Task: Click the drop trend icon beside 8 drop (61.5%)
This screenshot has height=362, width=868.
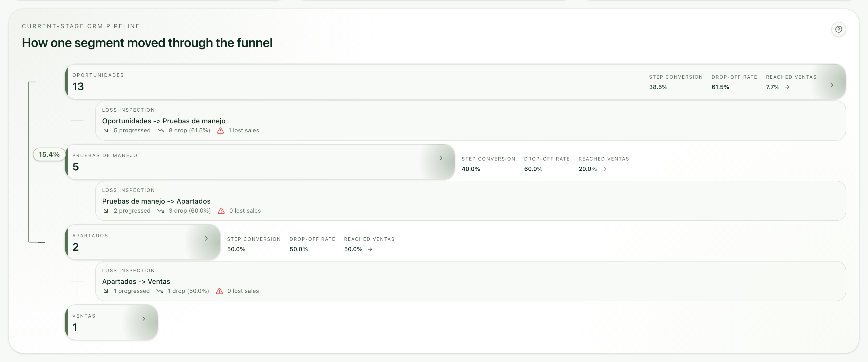Action: point(161,131)
